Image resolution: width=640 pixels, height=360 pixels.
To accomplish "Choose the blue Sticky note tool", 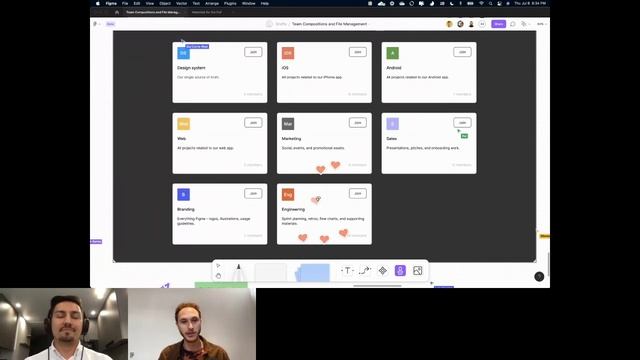I will click(x=313, y=273).
